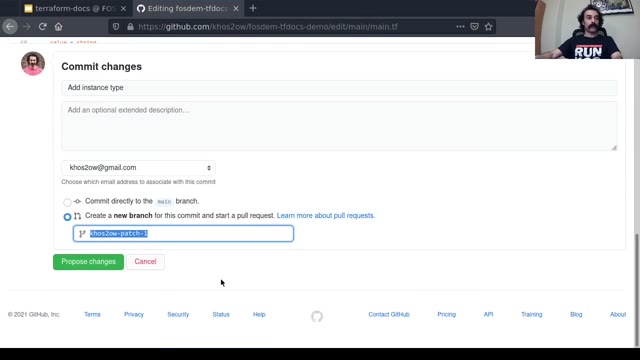This screenshot has height=360, width=640.
Task: Open the Training footer link
Action: point(531,314)
